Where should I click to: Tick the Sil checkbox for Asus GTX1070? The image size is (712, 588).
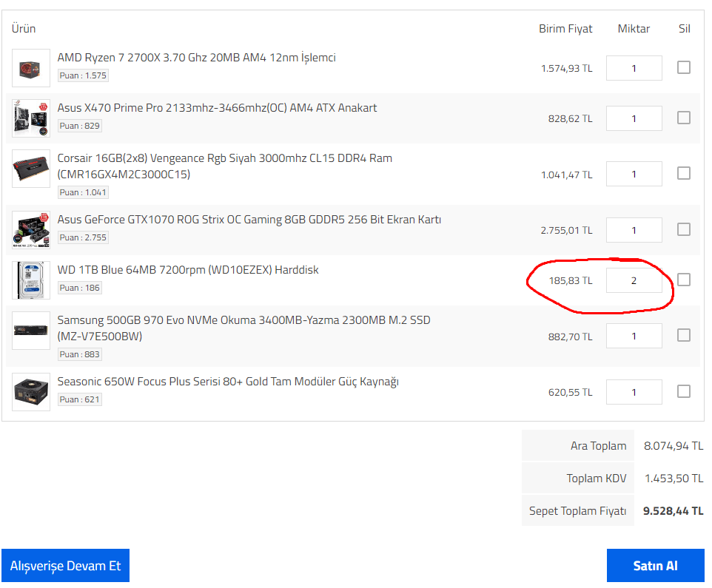coord(684,229)
